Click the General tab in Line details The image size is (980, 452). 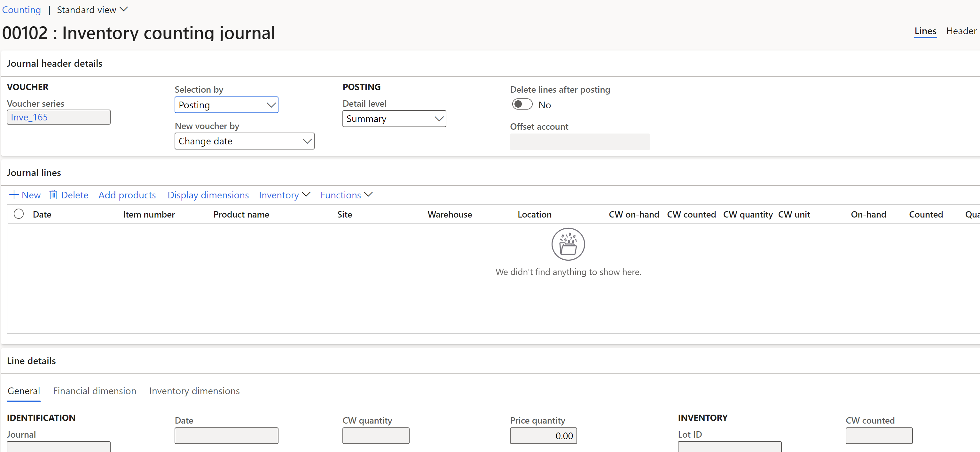(x=23, y=391)
